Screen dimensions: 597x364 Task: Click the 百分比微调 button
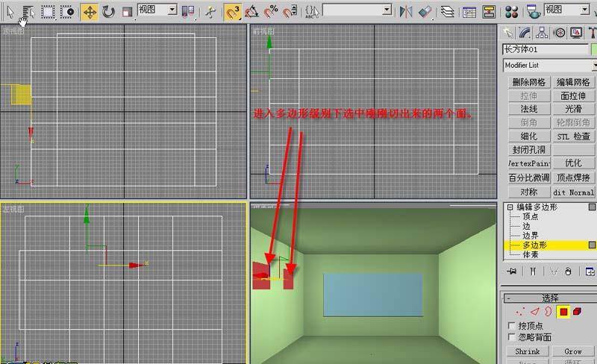529,178
